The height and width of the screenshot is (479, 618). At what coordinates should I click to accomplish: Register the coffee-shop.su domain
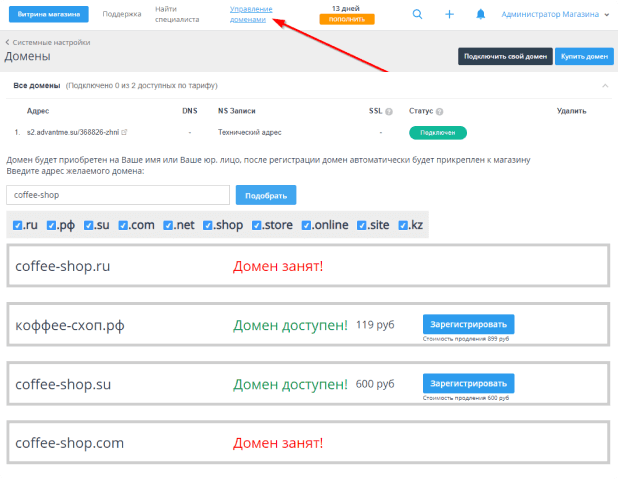tap(468, 384)
